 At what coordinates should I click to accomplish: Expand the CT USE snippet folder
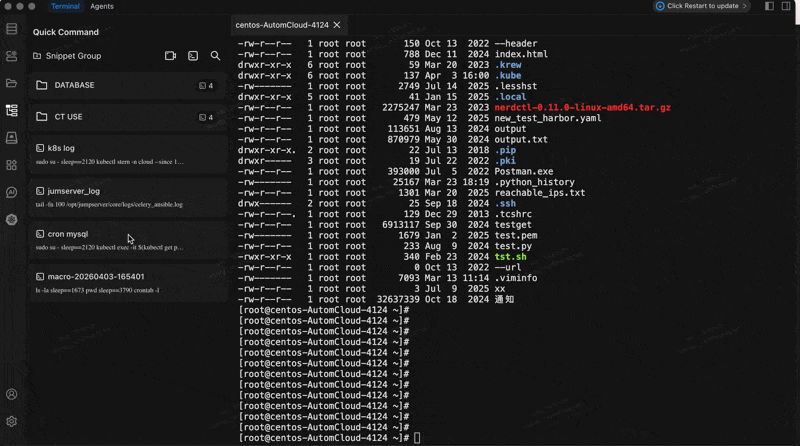click(128, 117)
